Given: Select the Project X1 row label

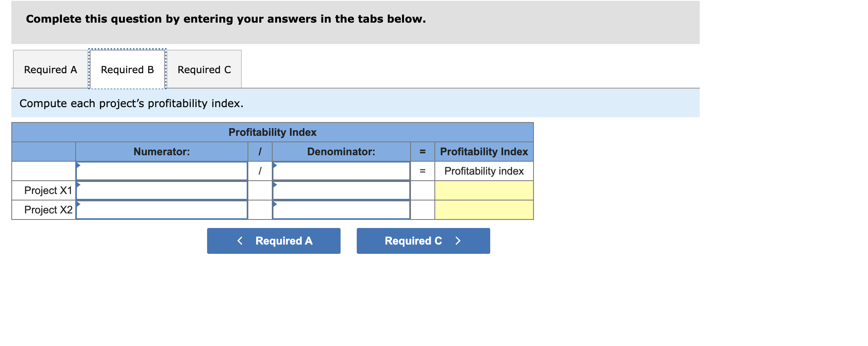Looking at the screenshot, I should point(43,190).
